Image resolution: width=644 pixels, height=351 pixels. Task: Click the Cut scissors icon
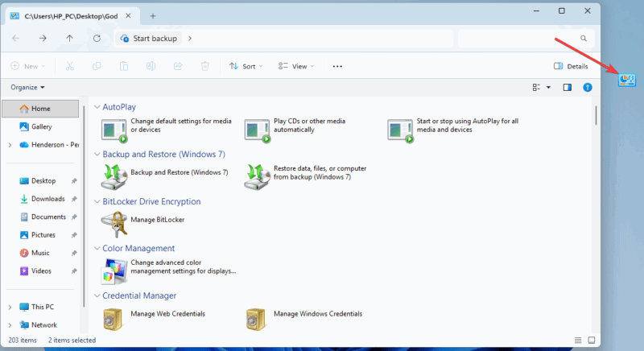[x=70, y=66]
